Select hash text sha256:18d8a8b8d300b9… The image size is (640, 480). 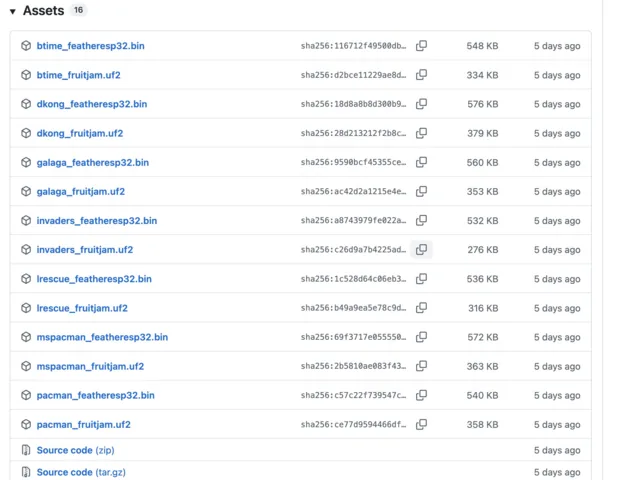pos(353,104)
